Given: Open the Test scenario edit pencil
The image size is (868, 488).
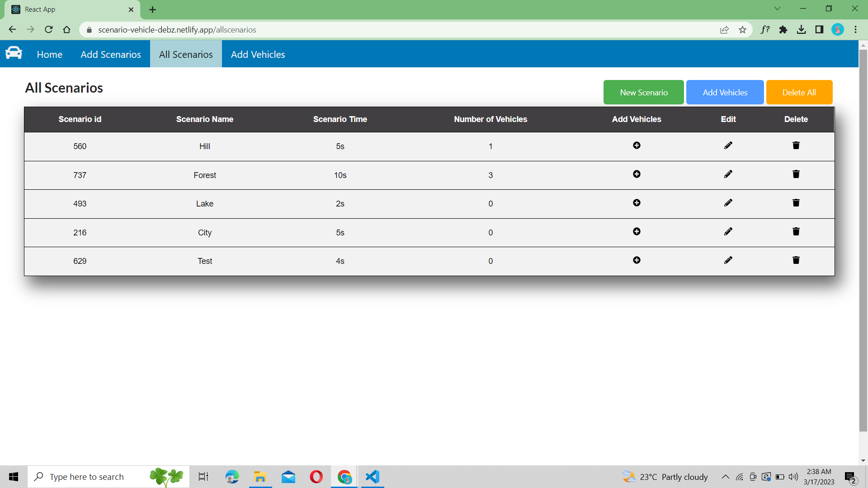Looking at the screenshot, I should click(728, 260).
